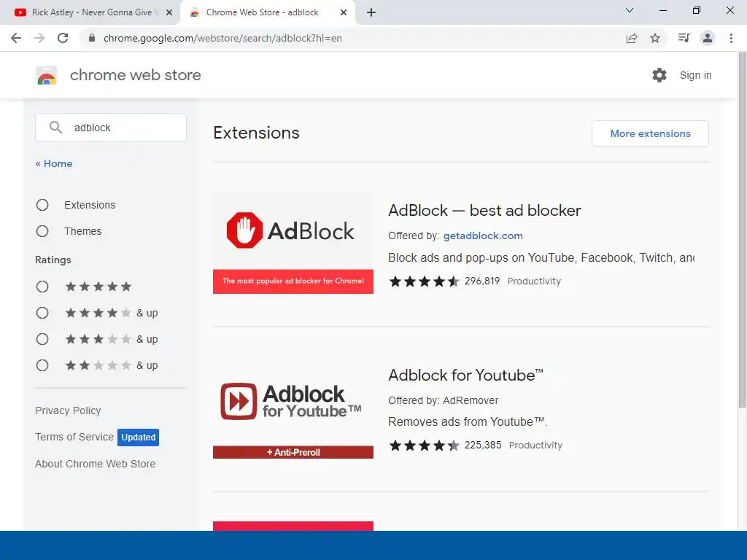Click AdBlock's star rating 296,819
This screenshot has width=747, height=560.
444,281
